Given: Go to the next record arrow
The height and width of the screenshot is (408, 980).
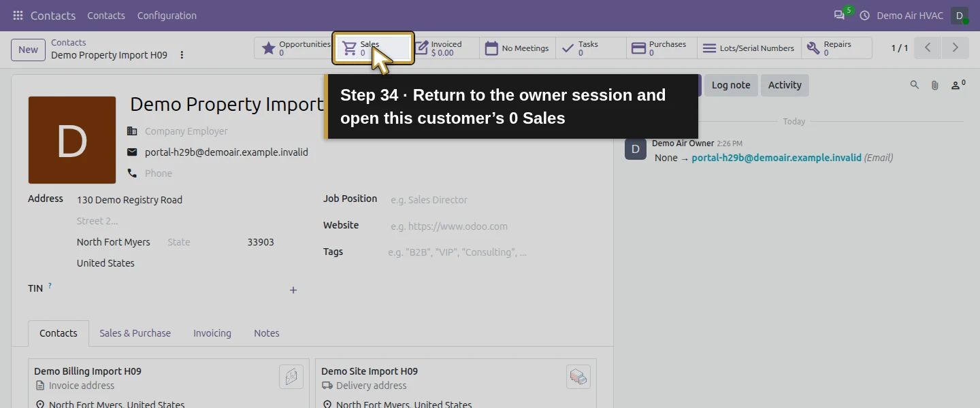Looking at the screenshot, I should click(955, 48).
